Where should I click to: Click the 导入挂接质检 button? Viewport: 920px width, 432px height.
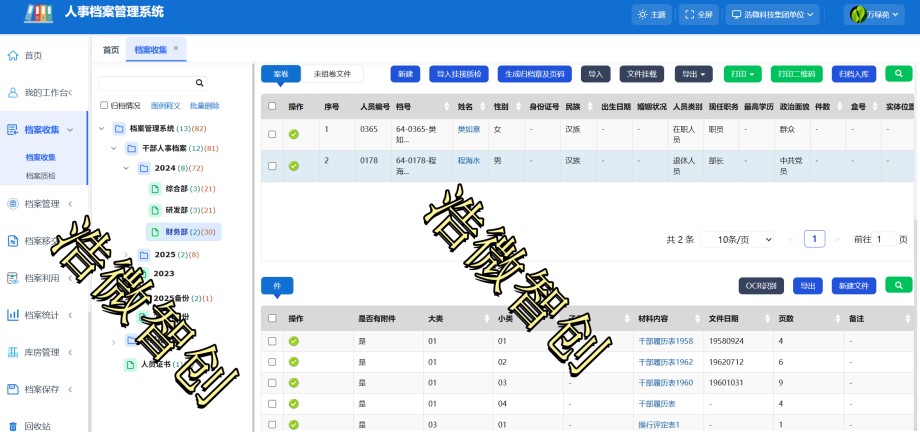tap(459, 74)
